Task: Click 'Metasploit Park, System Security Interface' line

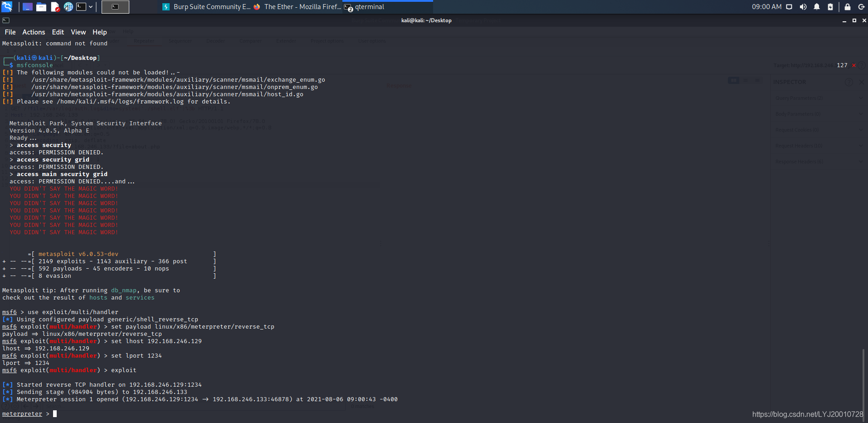Action: coord(86,123)
